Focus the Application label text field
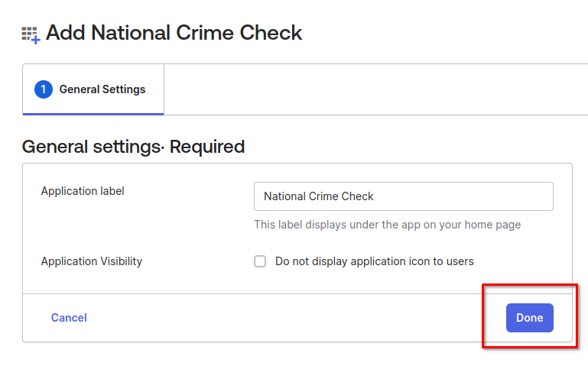The width and height of the screenshot is (588, 366). pos(403,196)
